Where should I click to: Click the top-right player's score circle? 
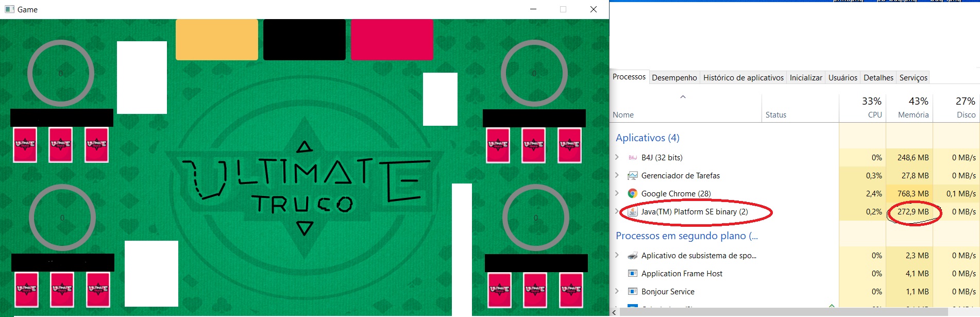coord(534,73)
